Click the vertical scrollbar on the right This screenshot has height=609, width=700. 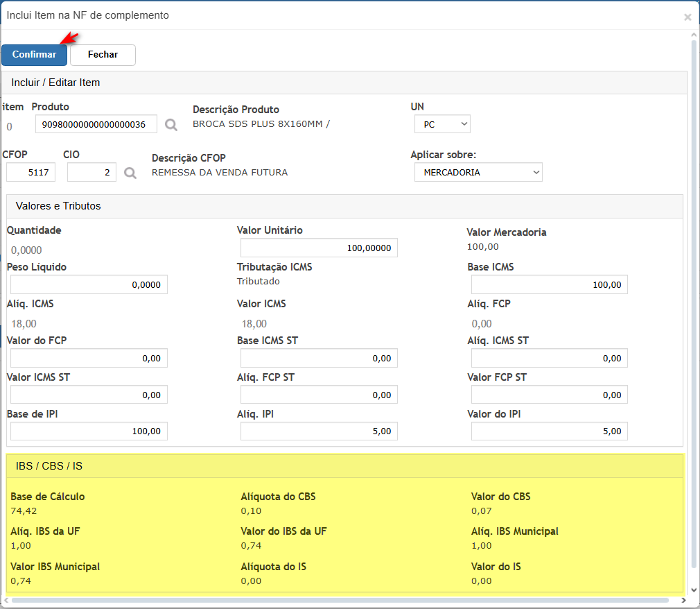(694, 277)
